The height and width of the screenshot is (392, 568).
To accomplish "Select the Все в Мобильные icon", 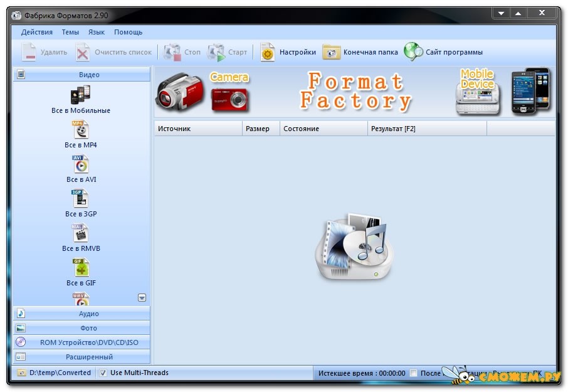I will tap(80, 95).
